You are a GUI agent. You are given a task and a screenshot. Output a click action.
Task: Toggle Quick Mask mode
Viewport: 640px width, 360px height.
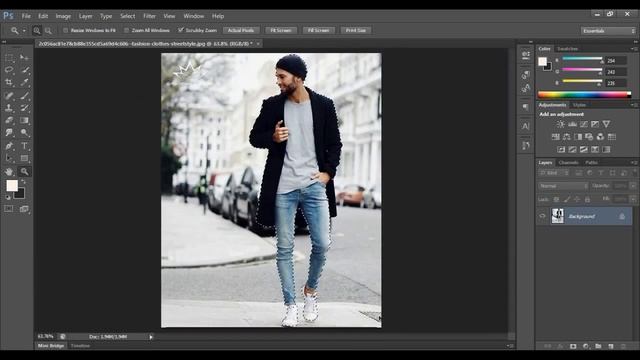pos(9,209)
